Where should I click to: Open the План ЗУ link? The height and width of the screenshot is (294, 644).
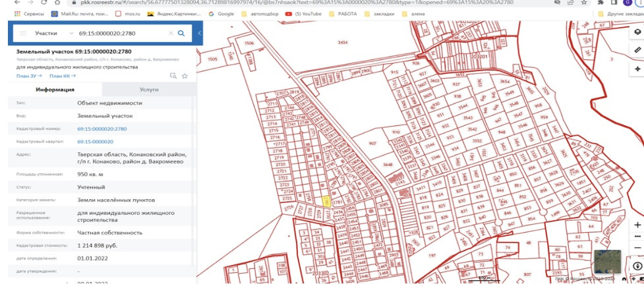[x=29, y=76]
